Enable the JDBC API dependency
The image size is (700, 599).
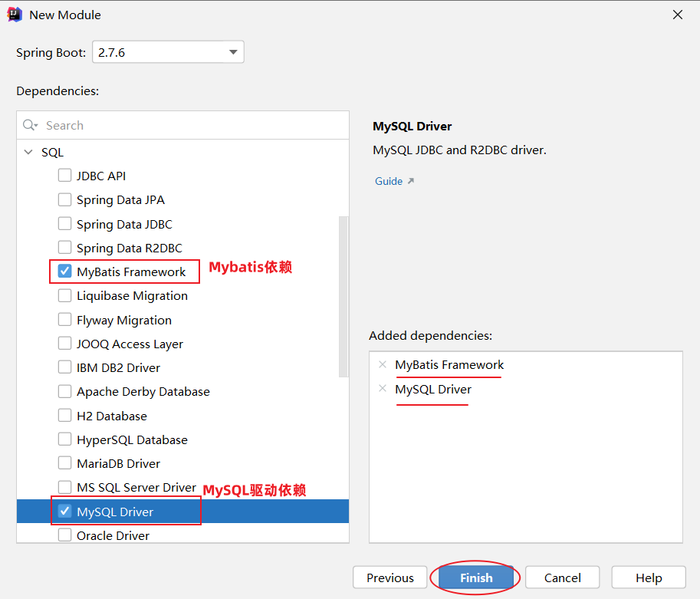65,175
